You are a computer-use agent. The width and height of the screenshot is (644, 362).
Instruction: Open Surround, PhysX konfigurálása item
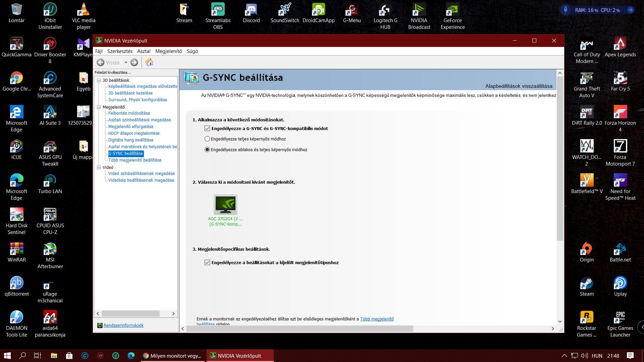[x=138, y=100]
